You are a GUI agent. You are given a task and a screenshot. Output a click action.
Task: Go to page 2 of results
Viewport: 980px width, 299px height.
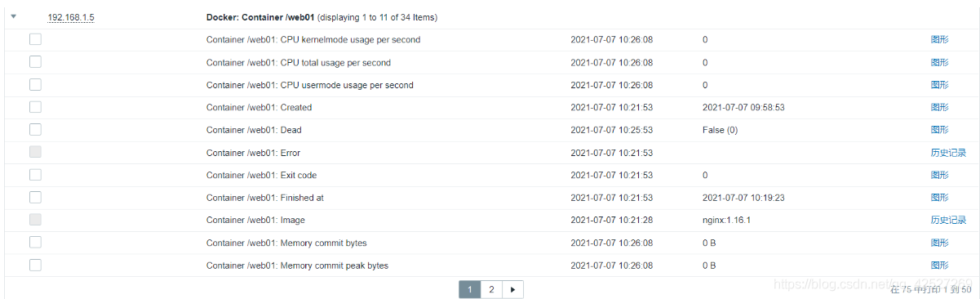491,289
